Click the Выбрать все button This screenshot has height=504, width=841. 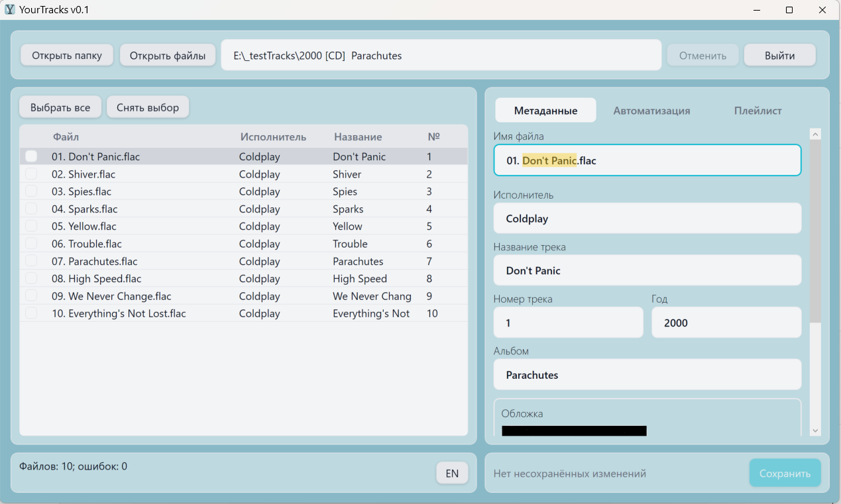(60, 107)
